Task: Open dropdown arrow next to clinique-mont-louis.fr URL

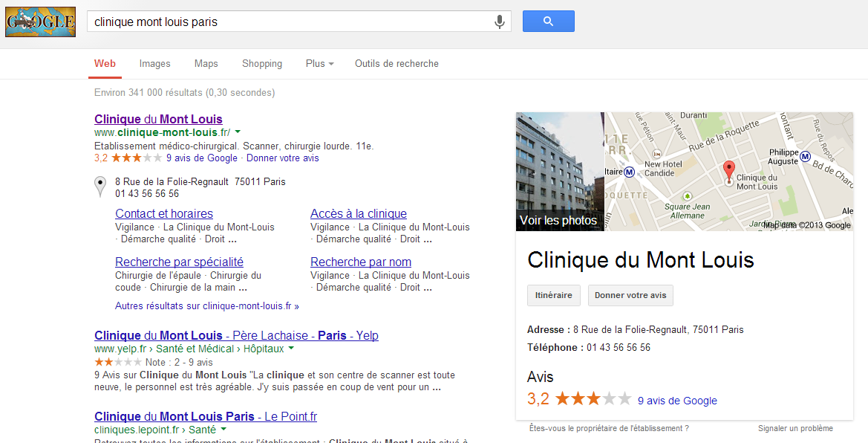Action: pos(238,132)
